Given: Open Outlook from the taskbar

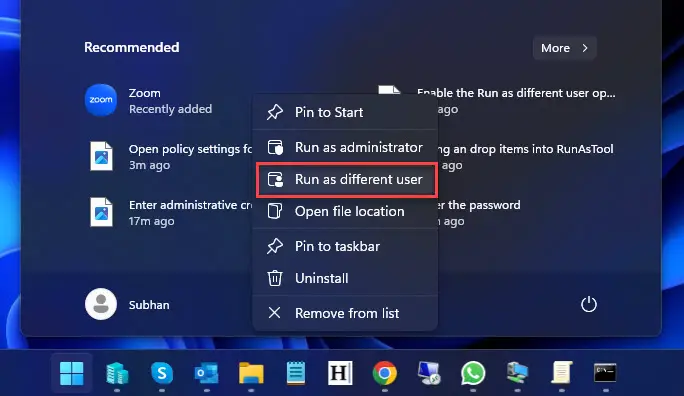Looking at the screenshot, I should click(206, 373).
